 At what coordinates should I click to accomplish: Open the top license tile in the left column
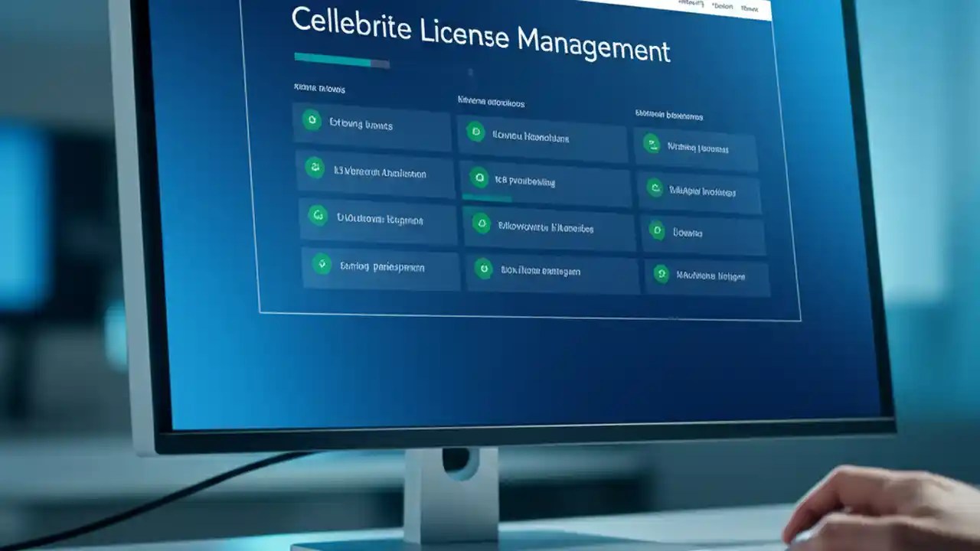pos(371,126)
